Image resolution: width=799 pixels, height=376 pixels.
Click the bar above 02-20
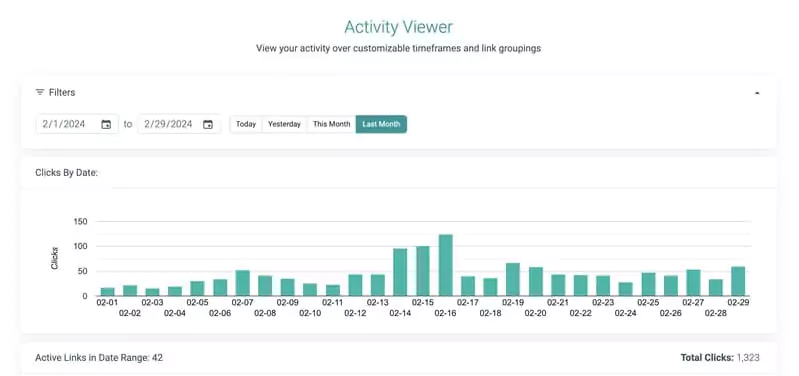[x=536, y=281]
